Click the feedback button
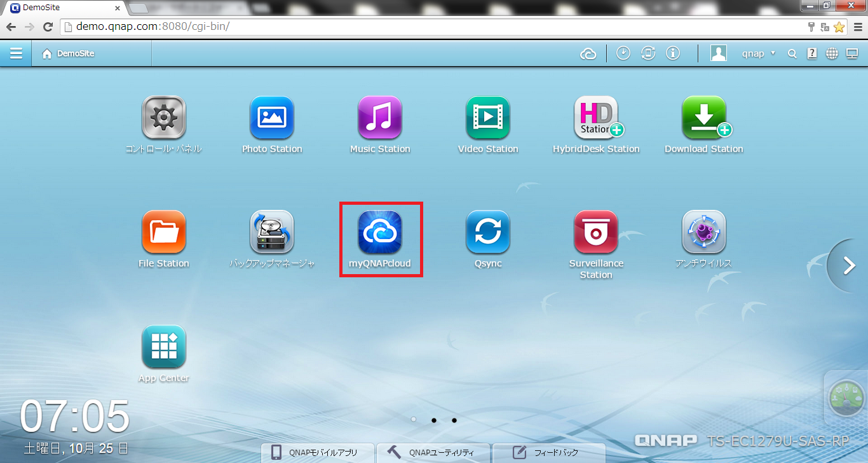Viewport: 868px width, 463px height. click(548, 453)
